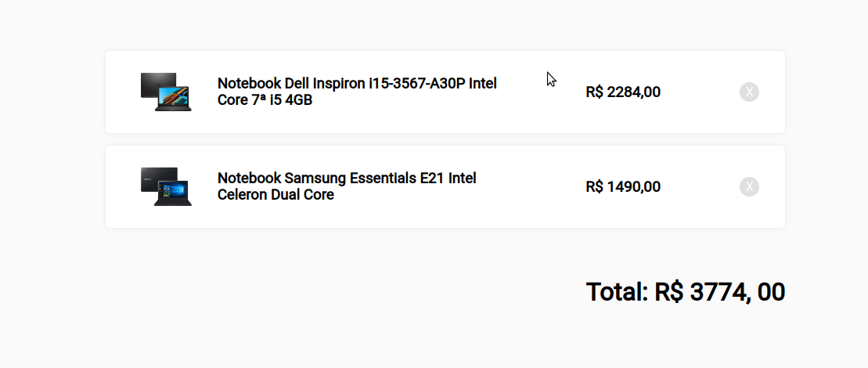Screen dimensions: 868x368
Task: Click the "Total:" label
Action: [617, 292]
